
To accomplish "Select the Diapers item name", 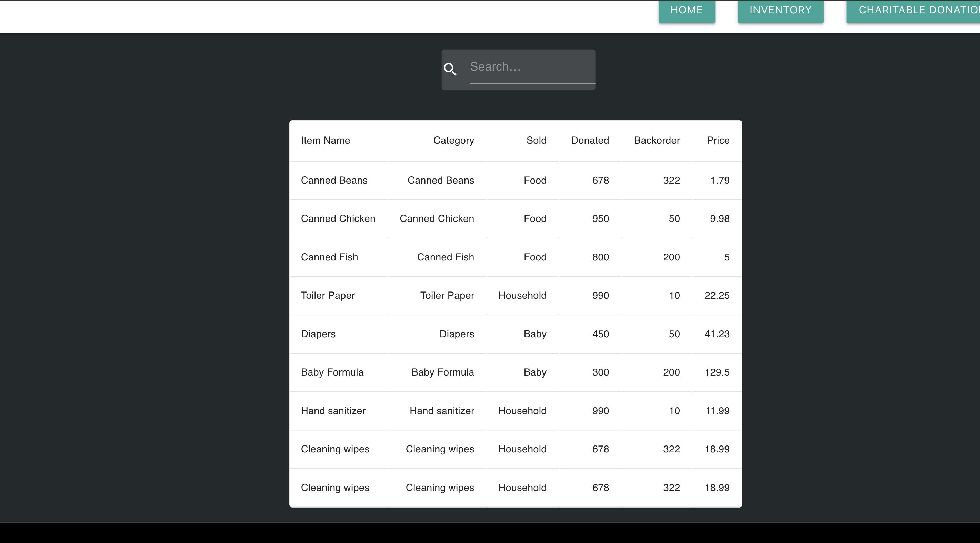I will pyautogui.click(x=318, y=334).
